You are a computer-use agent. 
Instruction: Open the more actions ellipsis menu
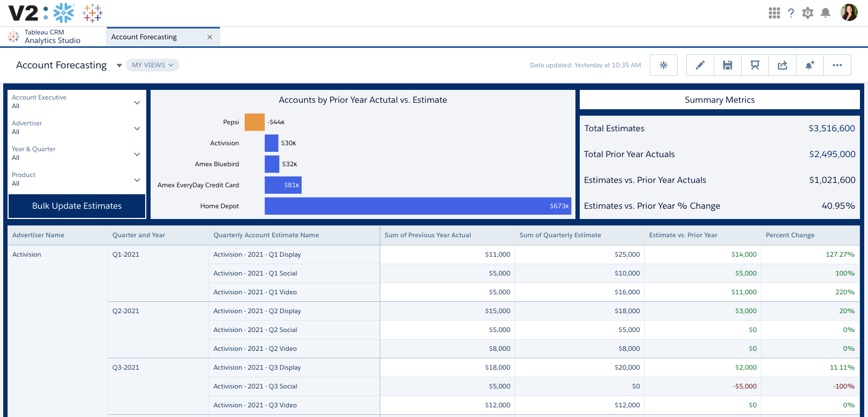click(x=837, y=65)
